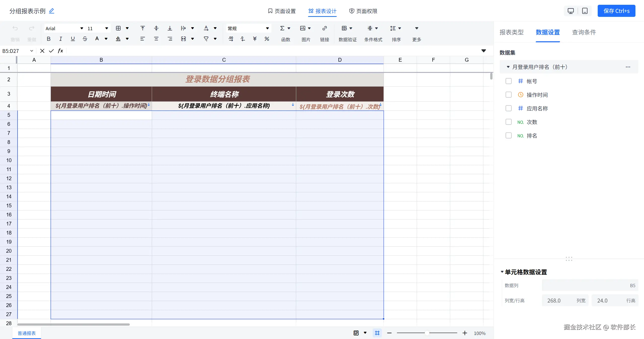The width and height of the screenshot is (644, 339).
Task: Open the 普通报表 sheet tab
Action: pos(27,333)
